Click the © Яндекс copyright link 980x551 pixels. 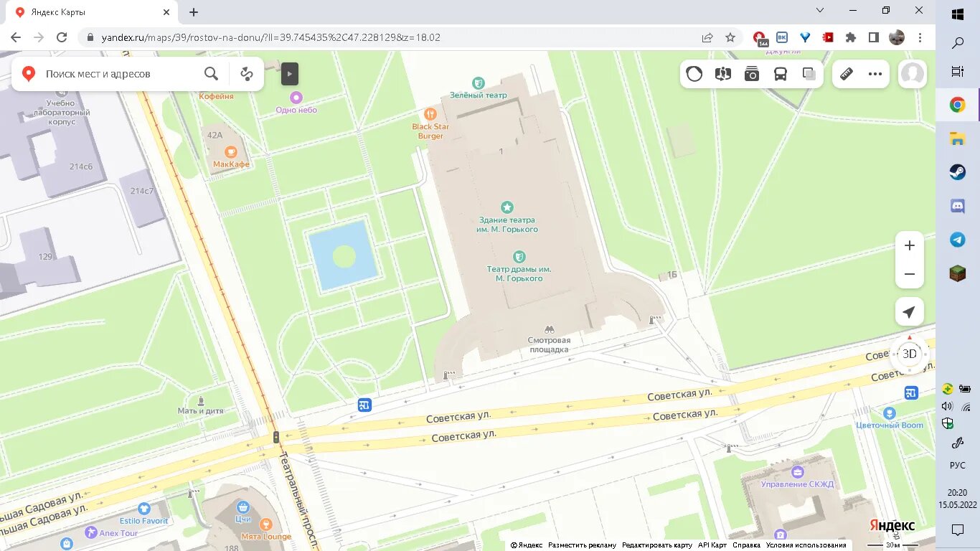click(527, 545)
